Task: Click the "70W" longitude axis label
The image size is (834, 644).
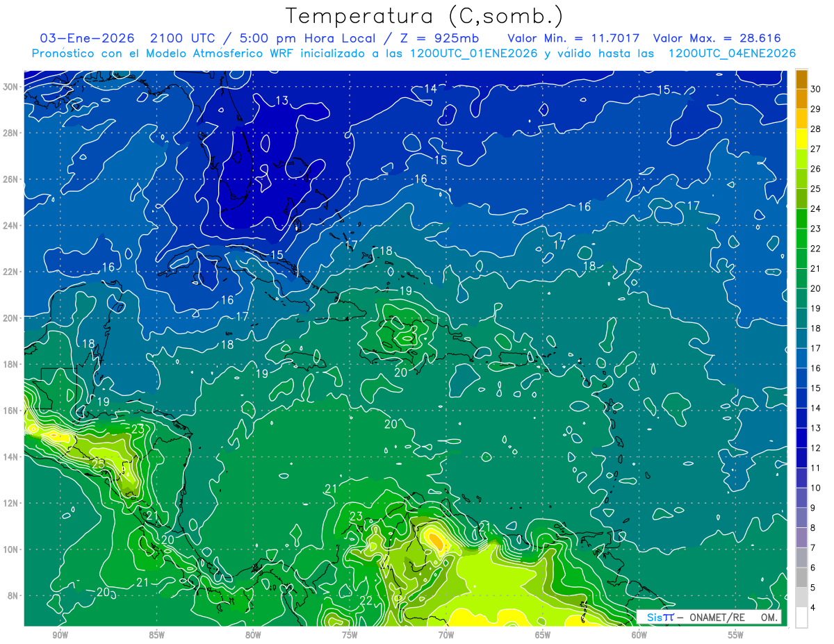Action: (446, 635)
